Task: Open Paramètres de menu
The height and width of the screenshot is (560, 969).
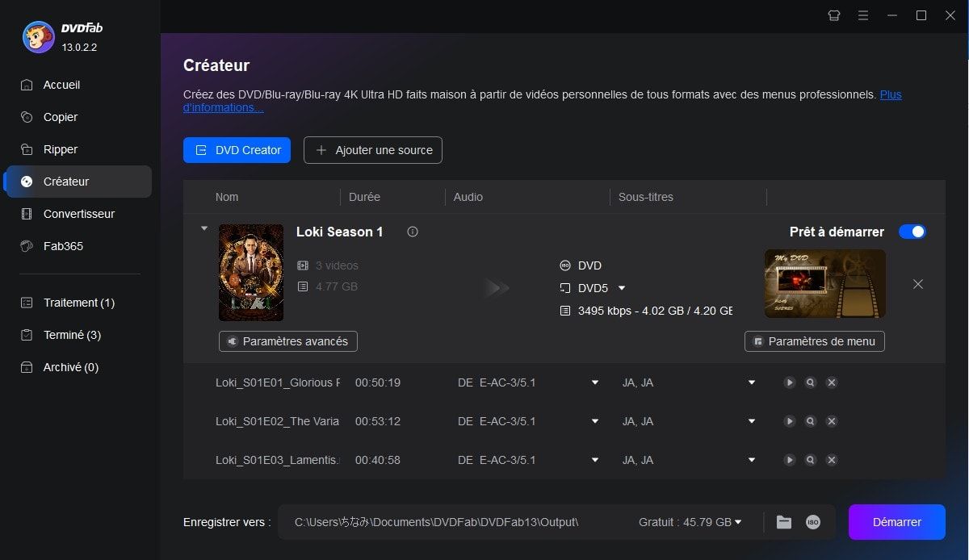Action: pyautogui.click(x=815, y=341)
